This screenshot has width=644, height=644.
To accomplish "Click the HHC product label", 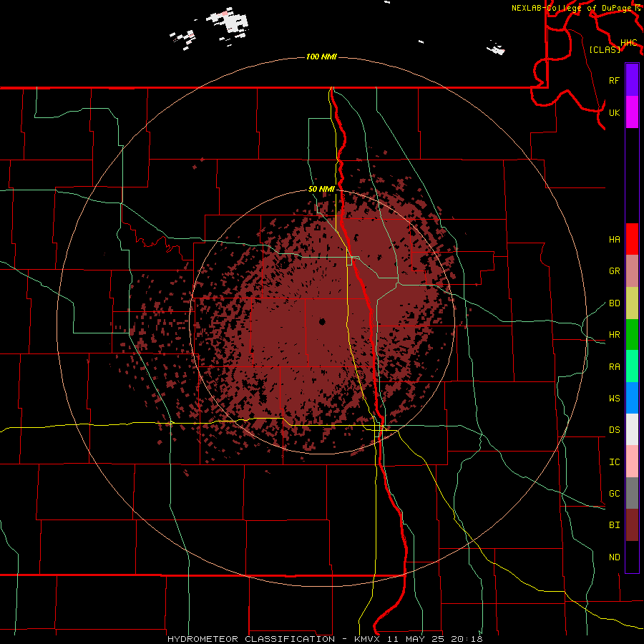I will 628,43.
